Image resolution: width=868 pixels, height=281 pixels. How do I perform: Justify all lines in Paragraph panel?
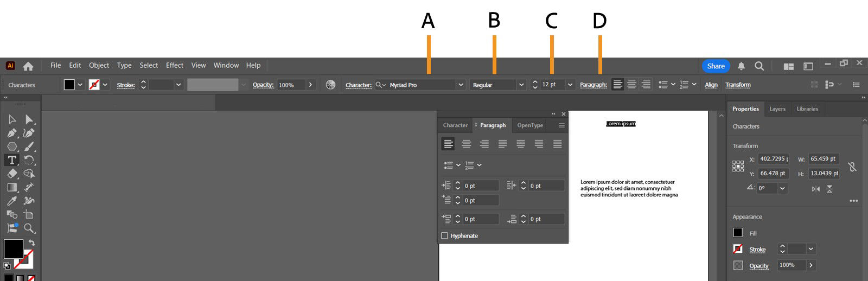(557, 144)
